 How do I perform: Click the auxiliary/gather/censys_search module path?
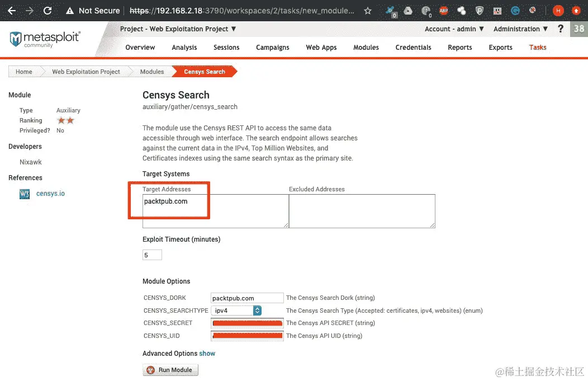pyautogui.click(x=189, y=107)
